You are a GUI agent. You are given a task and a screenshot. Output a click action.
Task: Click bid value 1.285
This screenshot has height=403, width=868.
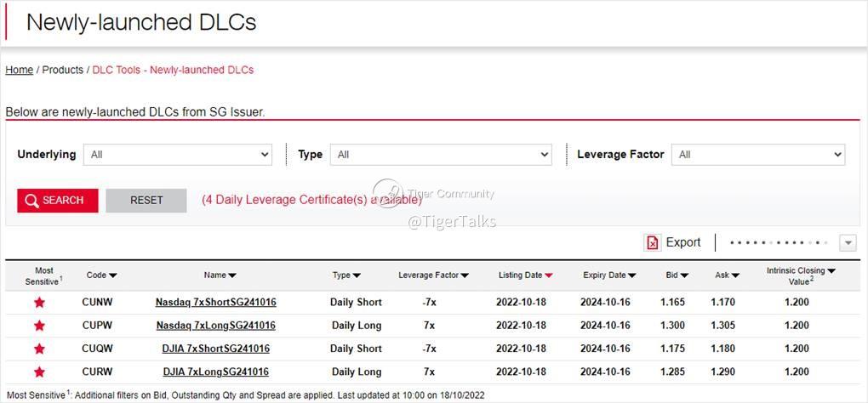pos(672,372)
